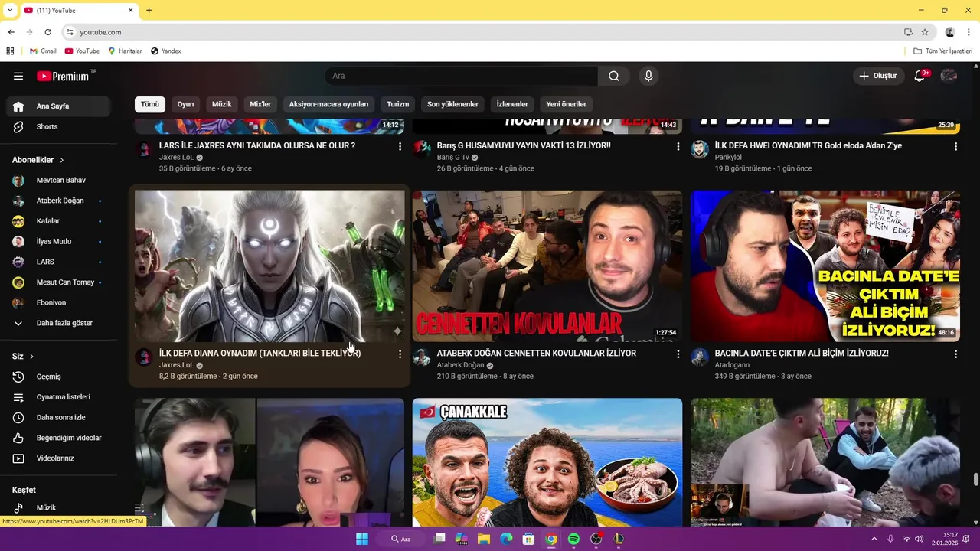Image resolution: width=980 pixels, height=551 pixels.
Task: Open options for İLK DEFA DIANA video
Action: (400, 354)
